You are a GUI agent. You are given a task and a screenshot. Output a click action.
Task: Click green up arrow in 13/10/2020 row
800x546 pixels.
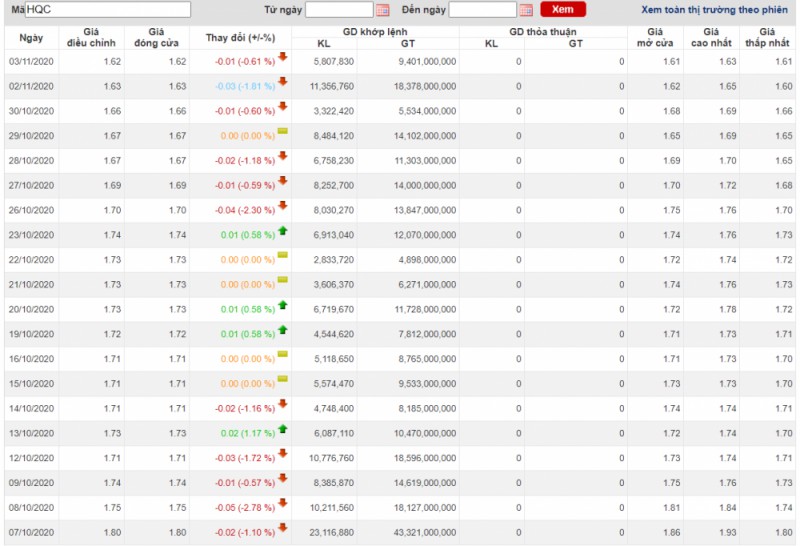click(x=283, y=428)
